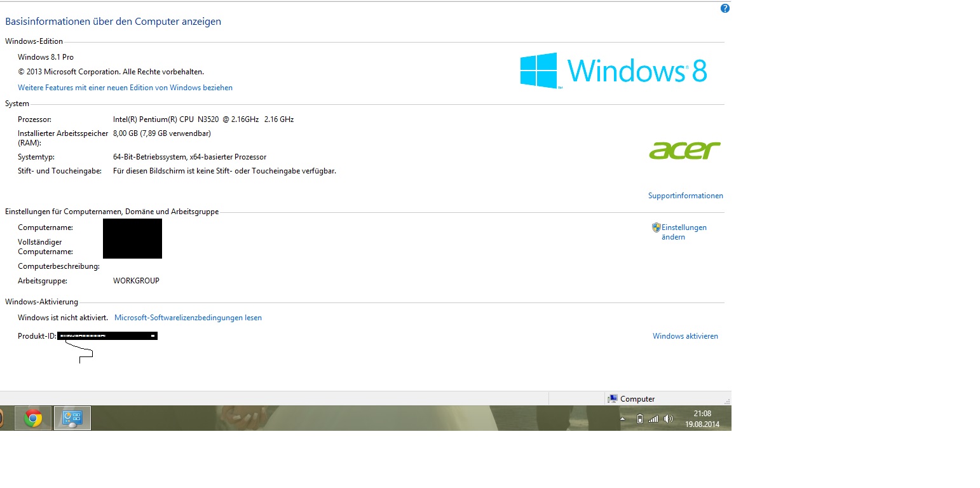Click '8,00 GB (7,89 GB verwendbar)' value
980x488 pixels.
[x=162, y=133]
